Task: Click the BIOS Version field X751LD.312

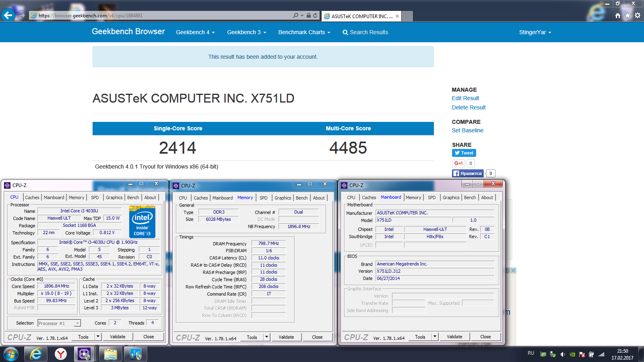Action: (x=435, y=271)
